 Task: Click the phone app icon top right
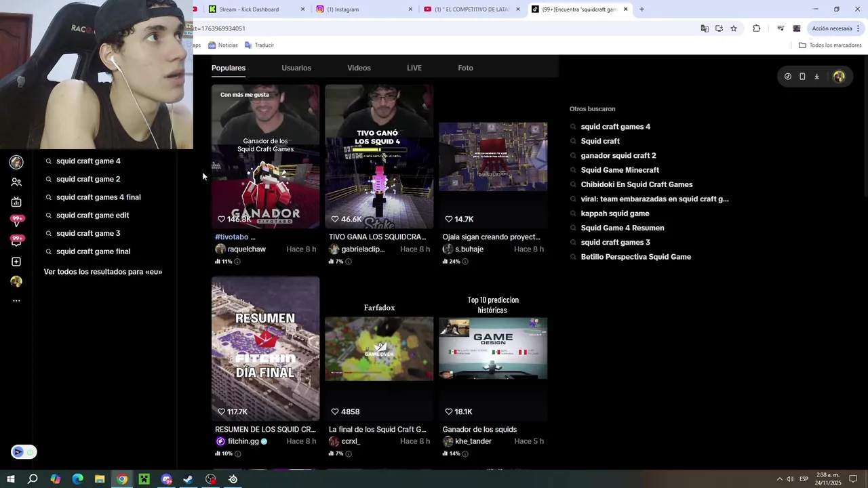[x=802, y=77]
